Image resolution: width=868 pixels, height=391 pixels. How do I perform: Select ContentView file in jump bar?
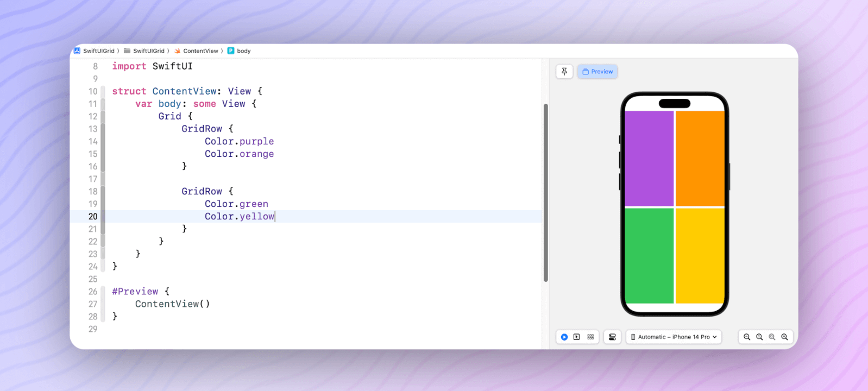point(200,51)
